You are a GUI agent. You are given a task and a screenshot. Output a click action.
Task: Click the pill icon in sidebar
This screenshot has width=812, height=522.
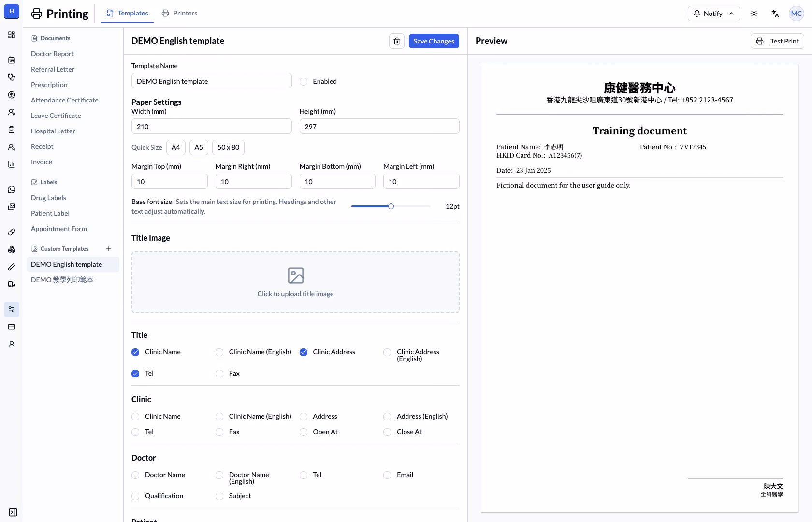12,232
